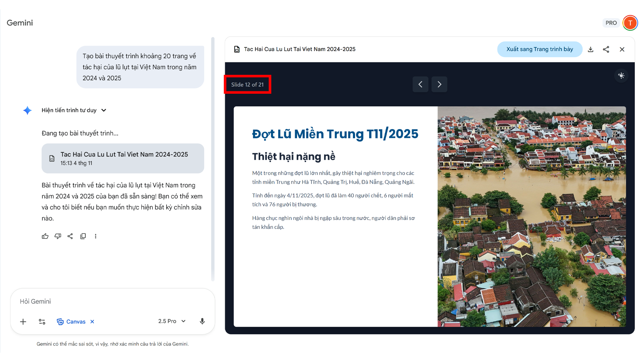This screenshot has height=362, width=644.
Task: Open the 2.5 Pro model dropdown
Action: point(172,321)
